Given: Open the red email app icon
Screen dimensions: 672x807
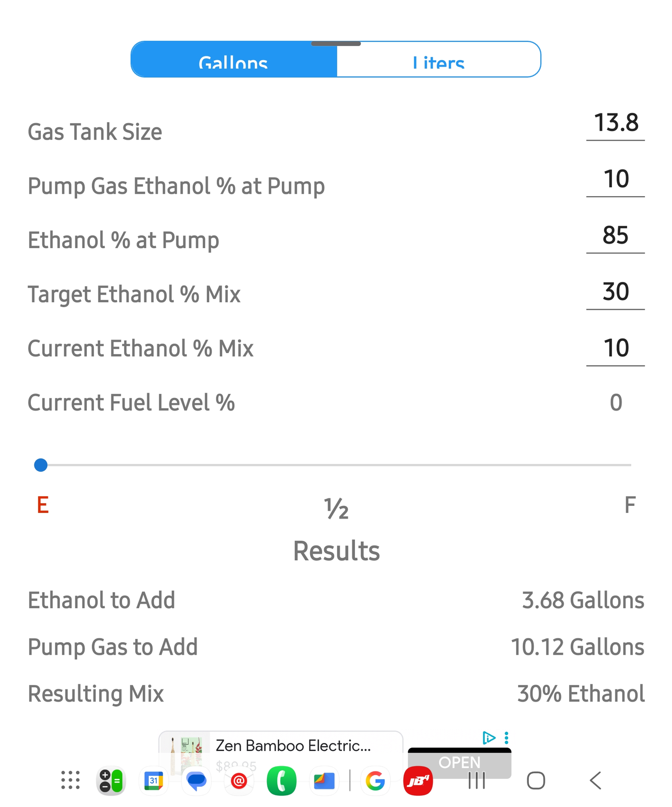Looking at the screenshot, I should (x=239, y=781).
